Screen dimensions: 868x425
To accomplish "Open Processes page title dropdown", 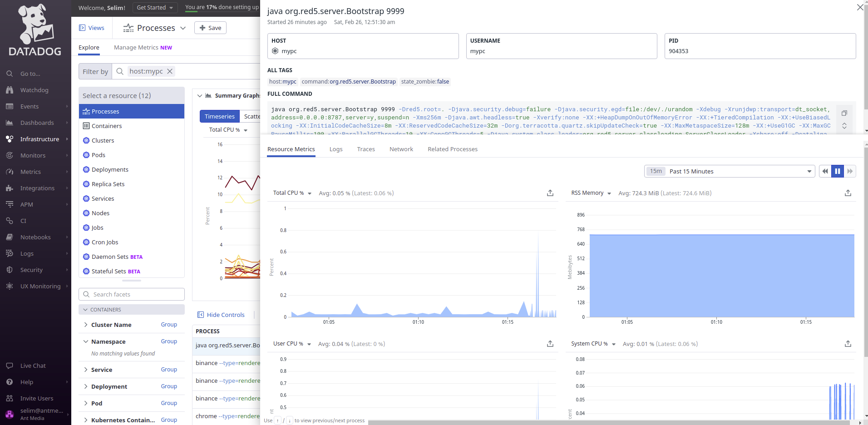I will (x=183, y=28).
